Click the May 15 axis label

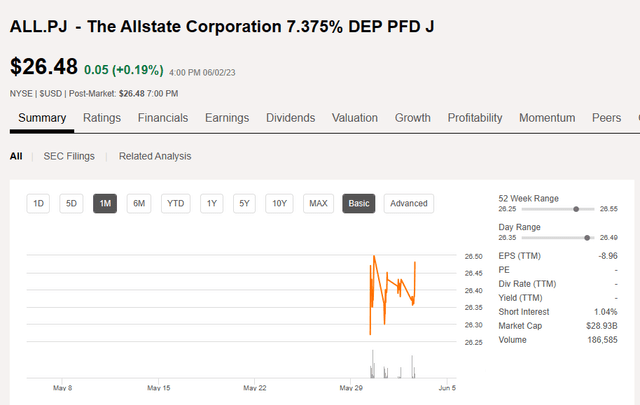[x=159, y=388]
